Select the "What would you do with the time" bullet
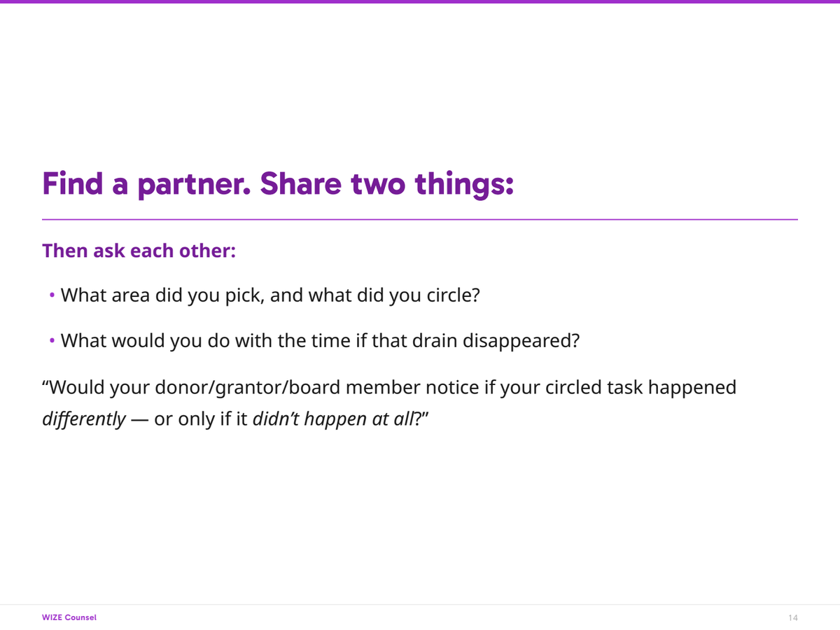840x630 pixels. pos(319,341)
